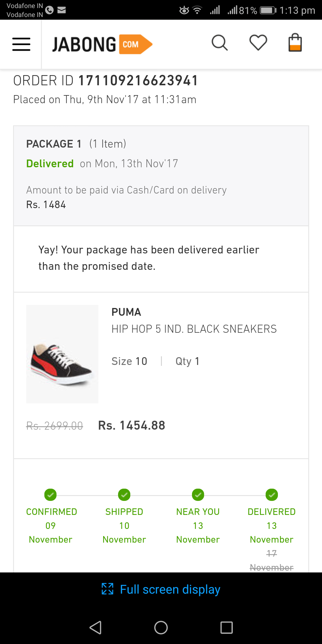
Task: Open the Puma sneaker product thumbnail
Action: (x=62, y=354)
